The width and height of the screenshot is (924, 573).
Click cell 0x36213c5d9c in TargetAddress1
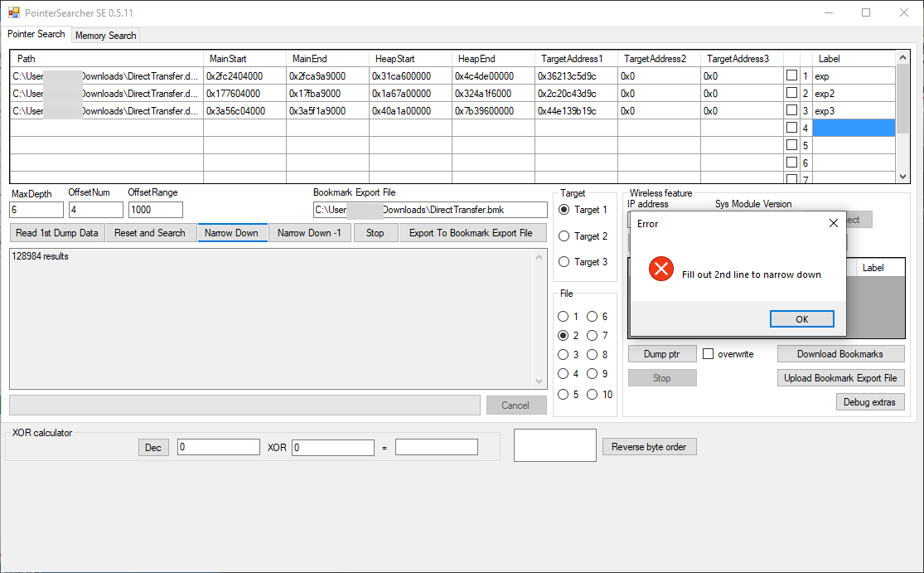coord(576,76)
